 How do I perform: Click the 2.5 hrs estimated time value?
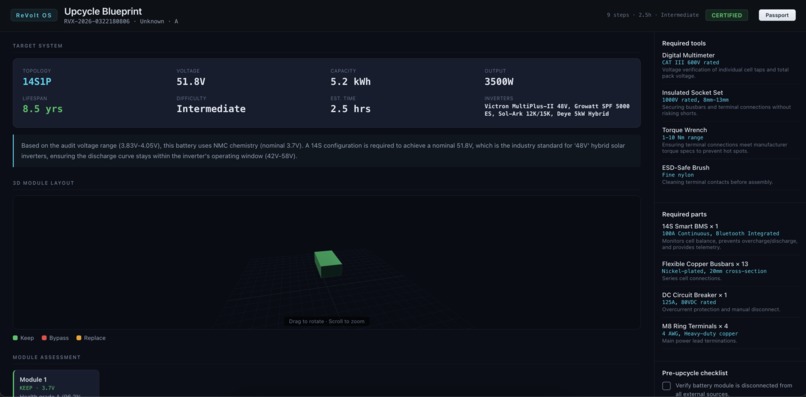click(351, 109)
